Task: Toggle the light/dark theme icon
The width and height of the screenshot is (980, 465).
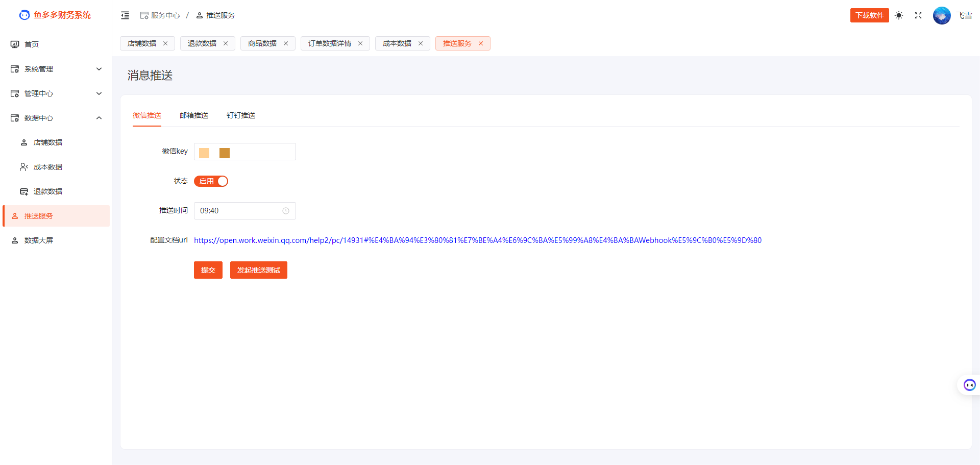Action: 899,15
